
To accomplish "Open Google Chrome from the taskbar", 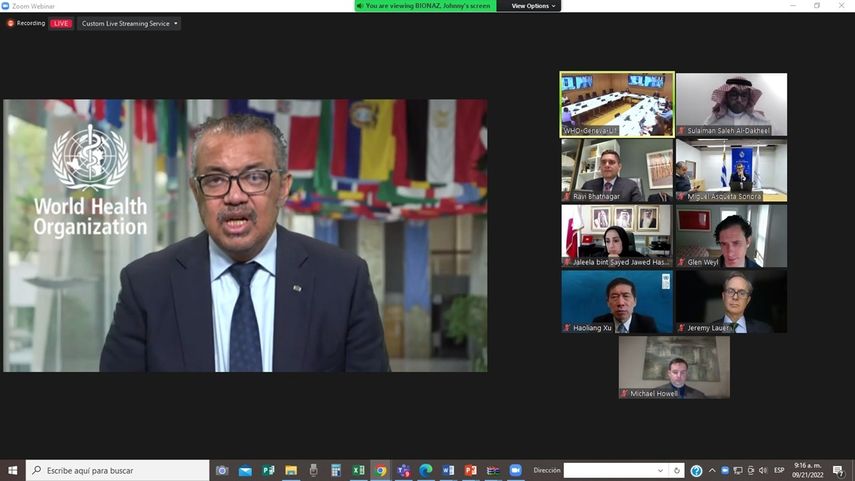I will (381, 471).
